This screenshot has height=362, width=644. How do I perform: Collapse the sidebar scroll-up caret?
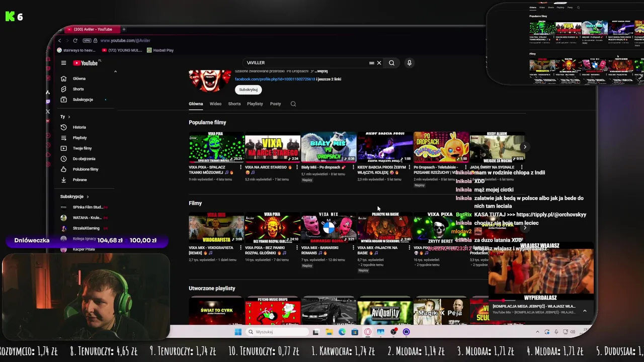pyautogui.click(x=115, y=72)
